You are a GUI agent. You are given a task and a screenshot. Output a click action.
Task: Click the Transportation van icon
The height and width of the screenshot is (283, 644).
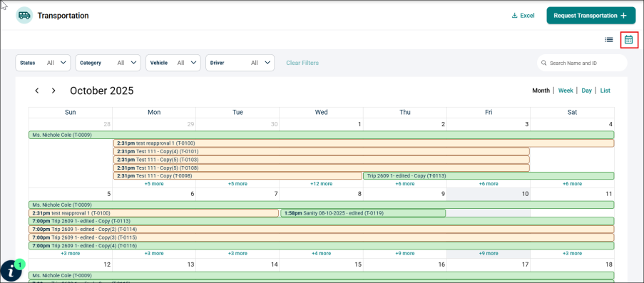click(24, 16)
